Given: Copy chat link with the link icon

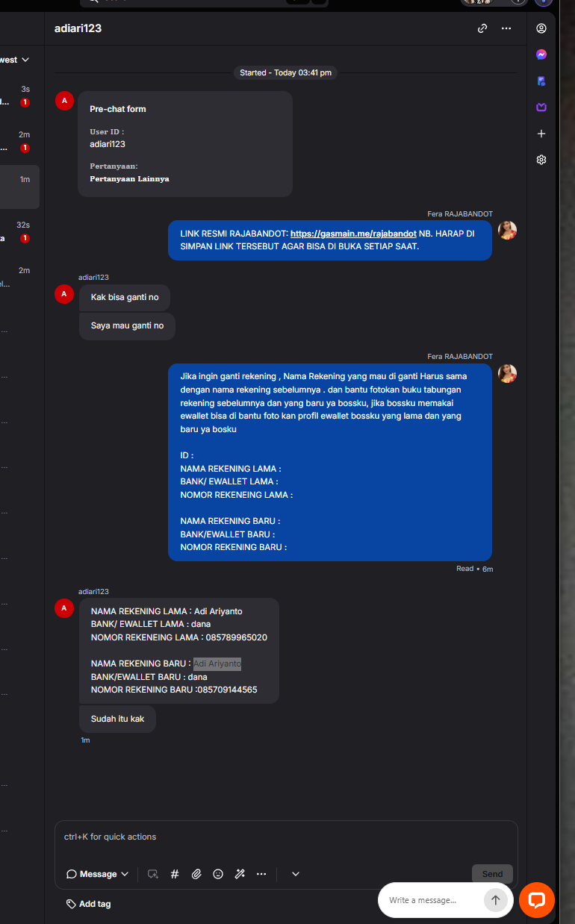Looking at the screenshot, I should (482, 28).
